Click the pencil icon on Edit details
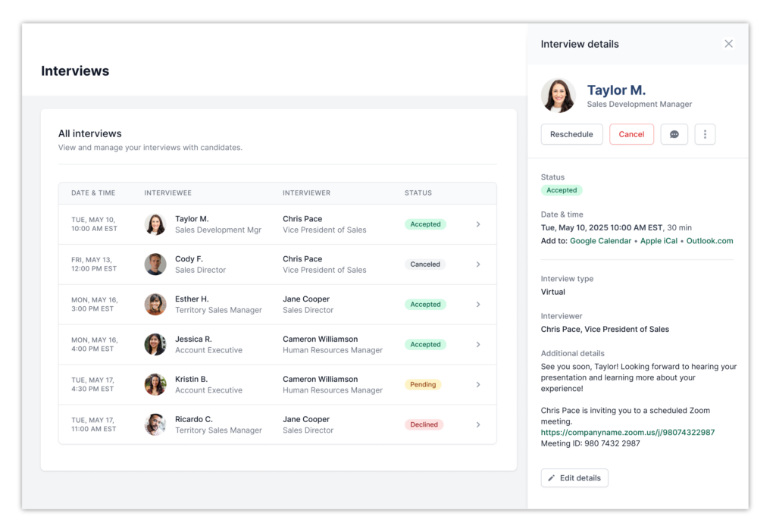This screenshot has width=776, height=532. [x=550, y=477]
